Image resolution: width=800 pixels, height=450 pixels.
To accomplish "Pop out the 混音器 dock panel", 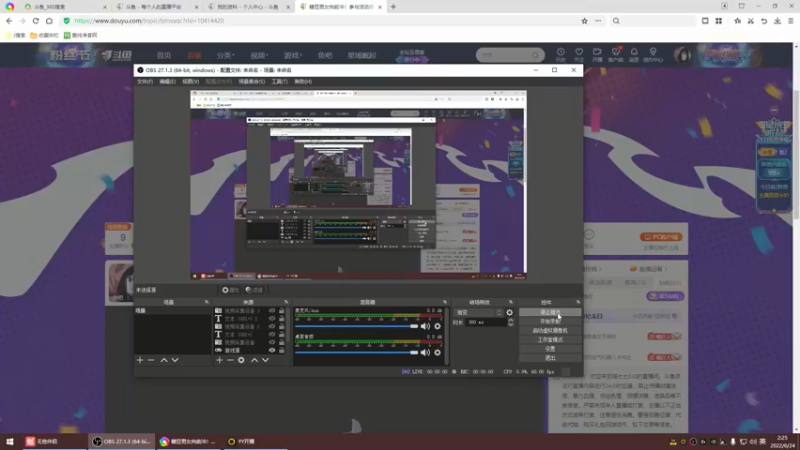I will [445, 302].
